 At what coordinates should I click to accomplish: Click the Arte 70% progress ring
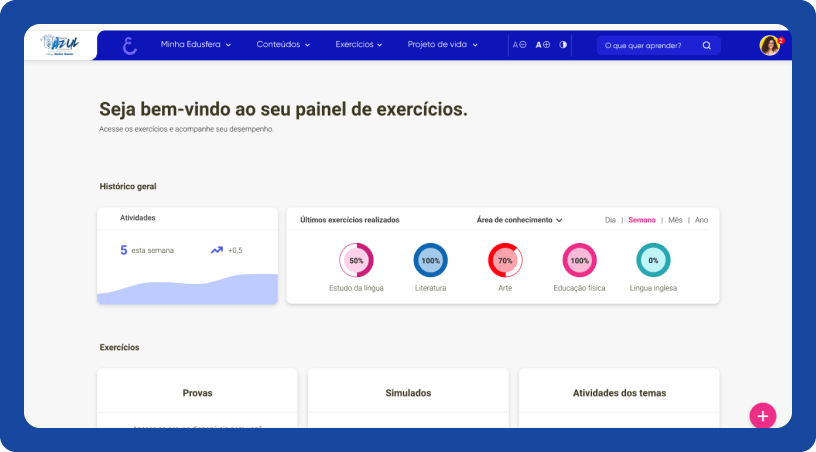coord(505,260)
